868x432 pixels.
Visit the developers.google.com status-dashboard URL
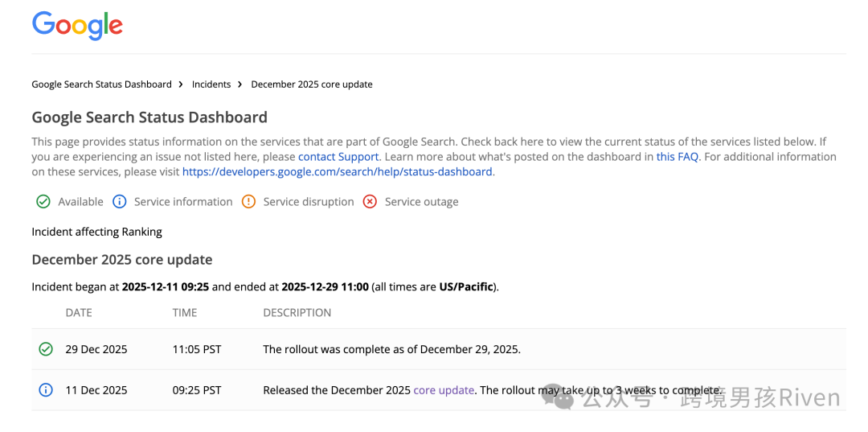[x=337, y=171]
